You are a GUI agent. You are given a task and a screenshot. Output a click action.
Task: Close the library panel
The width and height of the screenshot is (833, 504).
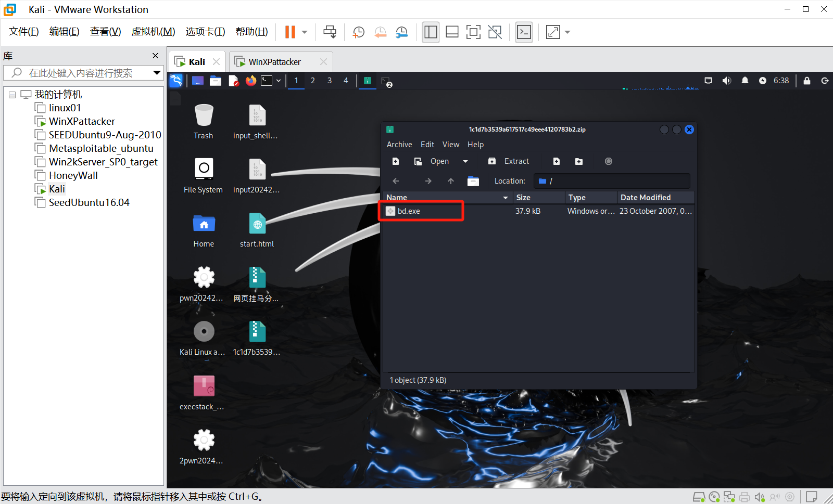tap(155, 56)
